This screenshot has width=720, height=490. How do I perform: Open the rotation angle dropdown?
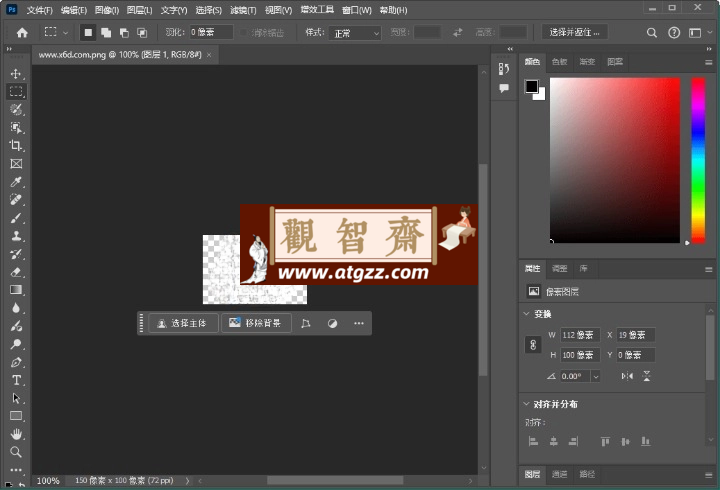(x=596, y=377)
